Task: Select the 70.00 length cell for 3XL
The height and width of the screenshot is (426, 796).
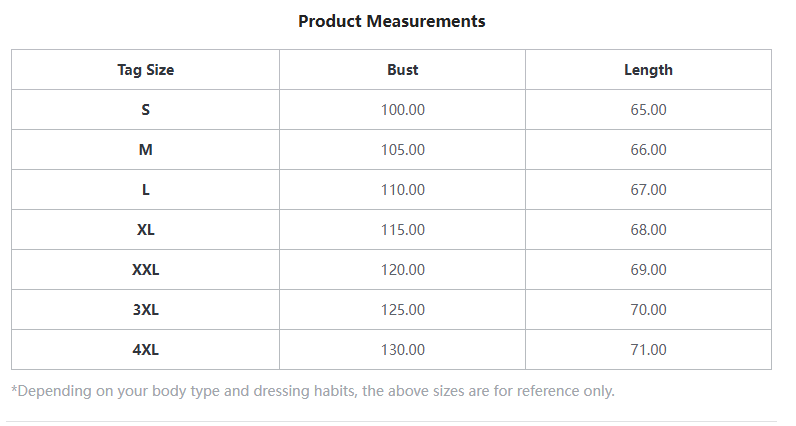Action: (648, 310)
